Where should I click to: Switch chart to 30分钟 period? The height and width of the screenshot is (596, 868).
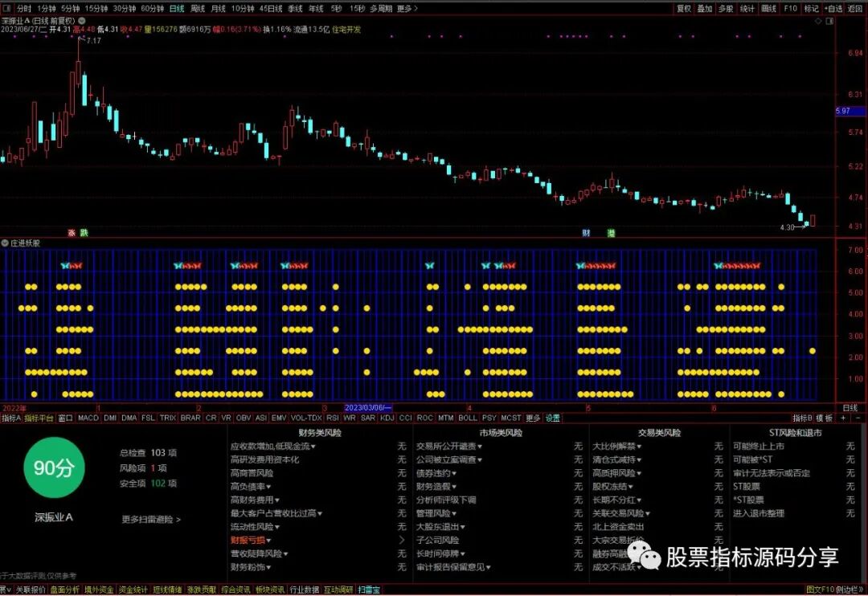pos(124,8)
